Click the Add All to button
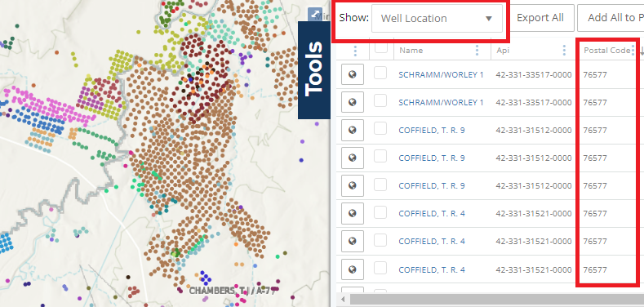This screenshot has height=307, width=644. click(x=611, y=18)
